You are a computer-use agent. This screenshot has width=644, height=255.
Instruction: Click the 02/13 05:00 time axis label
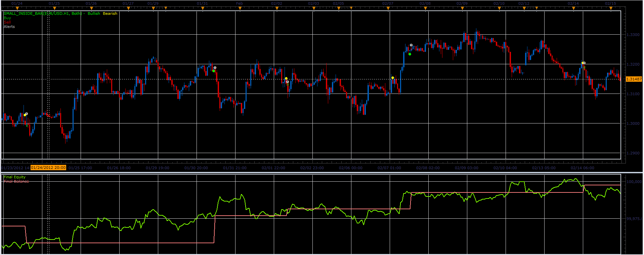click(544, 168)
